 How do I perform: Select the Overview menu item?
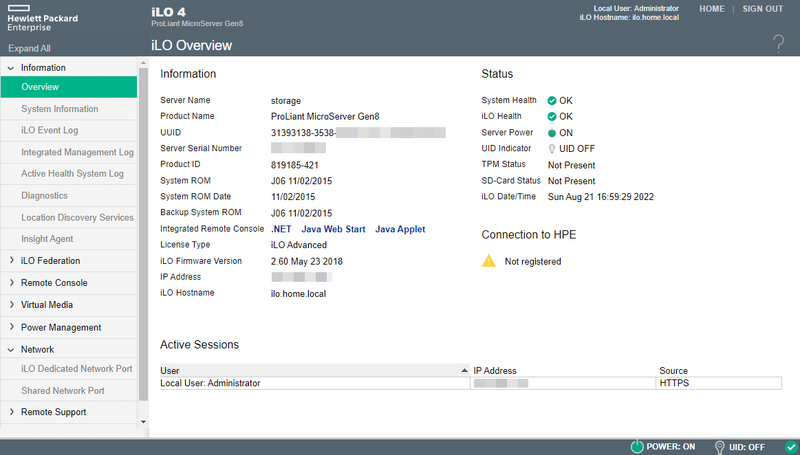[69, 87]
